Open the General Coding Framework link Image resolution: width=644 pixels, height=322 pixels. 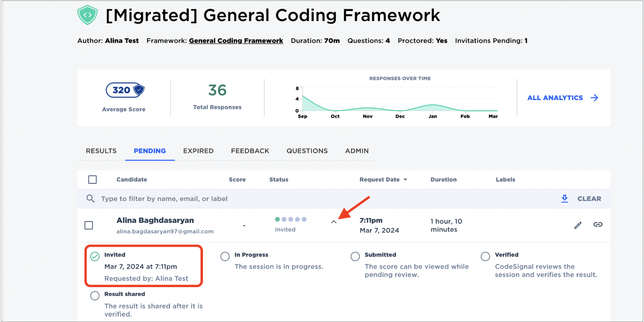[x=236, y=41]
